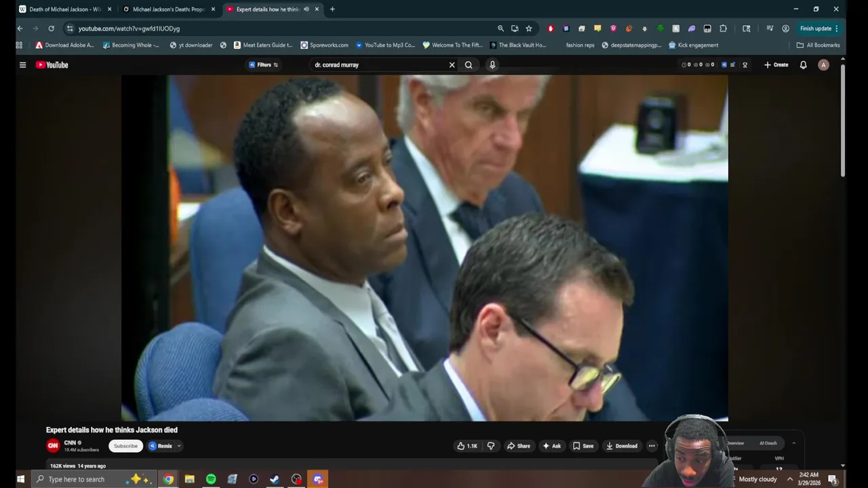The width and height of the screenshot is (868, 488).
Task: Go back to the previous page
Action: tap(20, 28)
